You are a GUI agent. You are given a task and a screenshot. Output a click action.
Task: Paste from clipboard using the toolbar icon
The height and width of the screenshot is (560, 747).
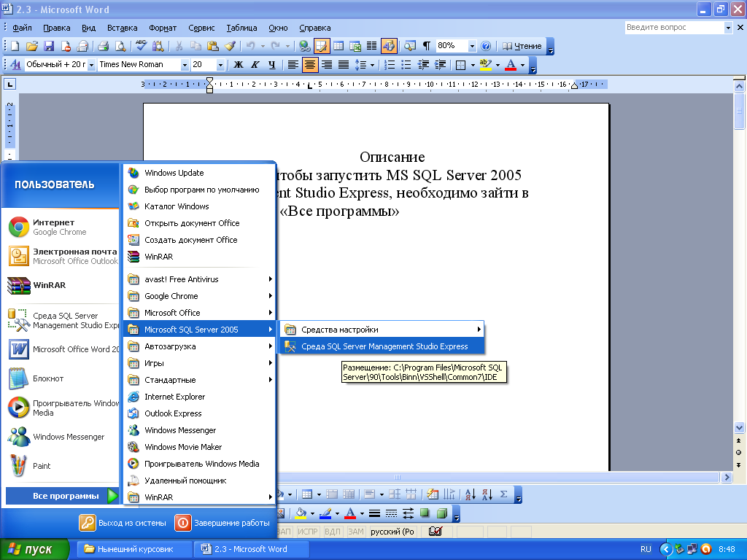click(x=212, y=46)
